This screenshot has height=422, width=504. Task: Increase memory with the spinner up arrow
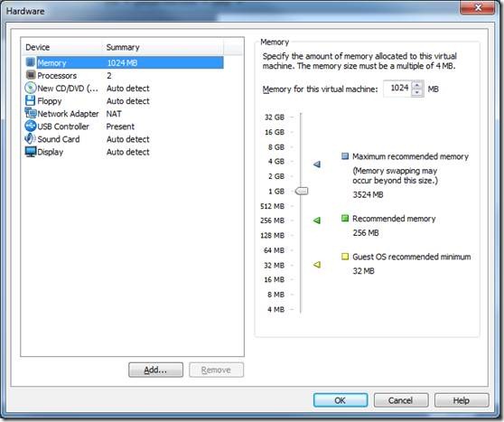tap(417, 85)
